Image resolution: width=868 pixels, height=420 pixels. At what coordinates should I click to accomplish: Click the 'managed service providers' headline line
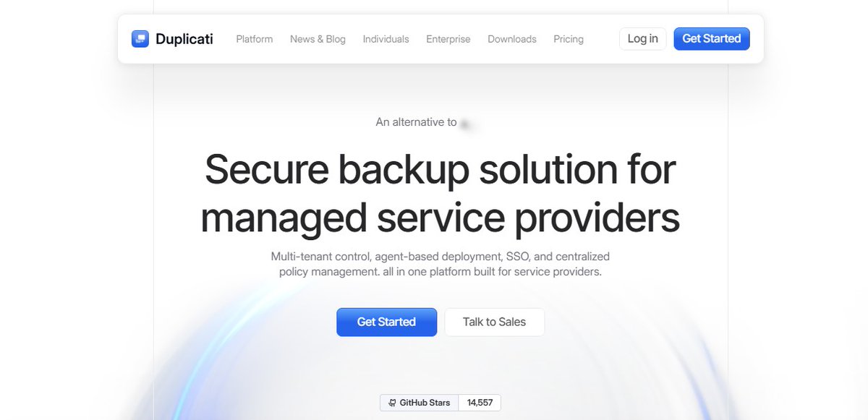tap(441, 218)
